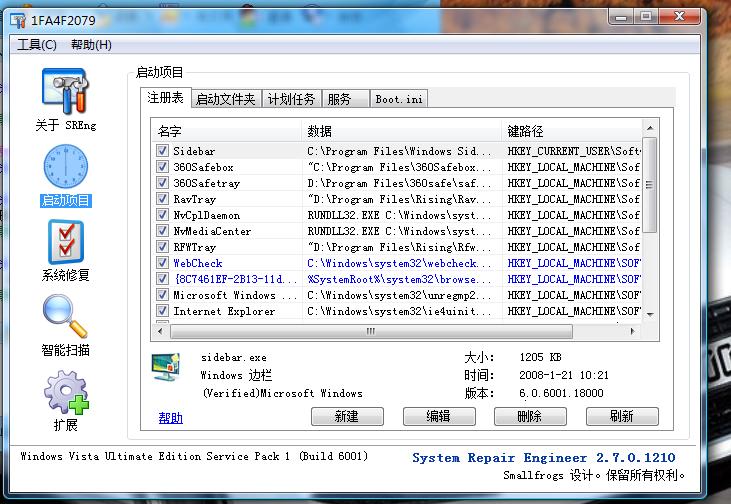This screenshot has height=504, width=731.
Task: Switch to the 启动文件夹 tab
Action: point(226,99)
